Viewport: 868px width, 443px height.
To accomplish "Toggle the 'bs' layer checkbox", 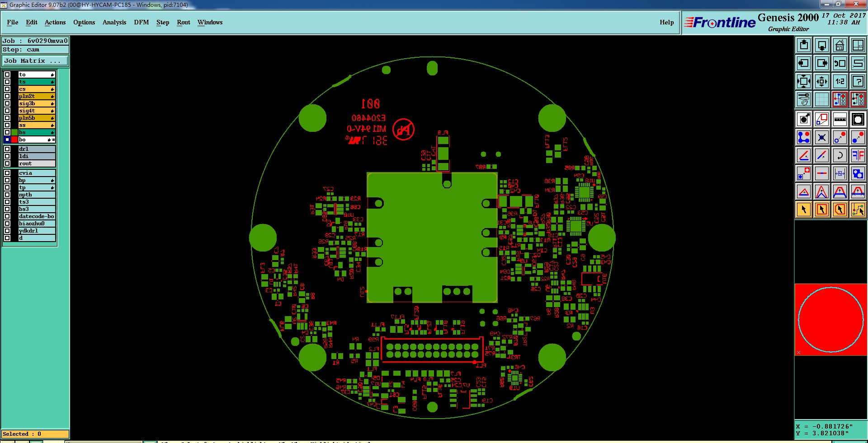I will click(x=7, y=132).
